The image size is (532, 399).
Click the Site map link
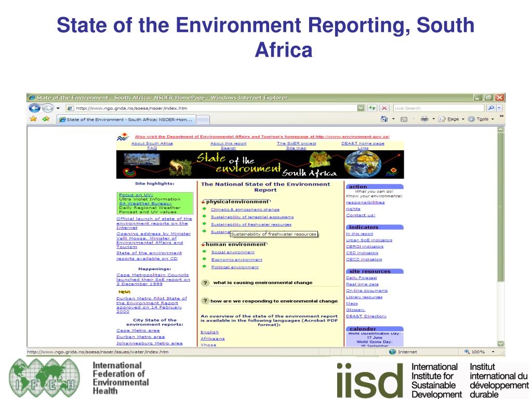296,148
